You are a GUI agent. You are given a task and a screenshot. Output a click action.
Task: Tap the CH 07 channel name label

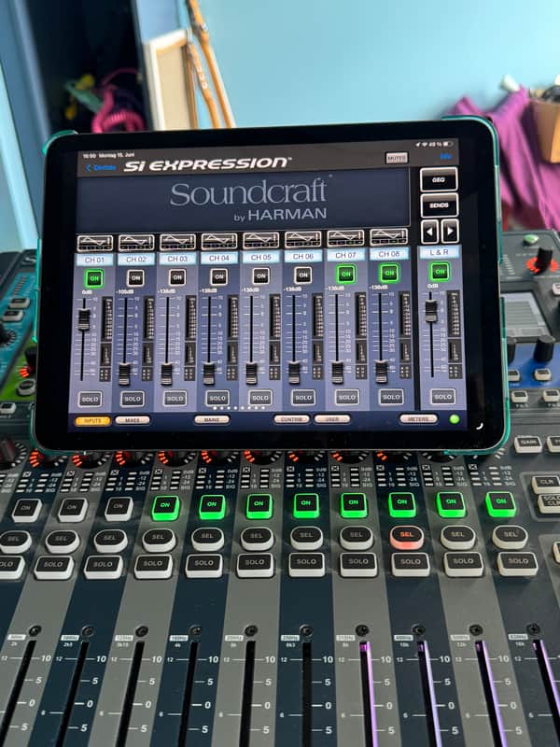click(x=345, y=255)
